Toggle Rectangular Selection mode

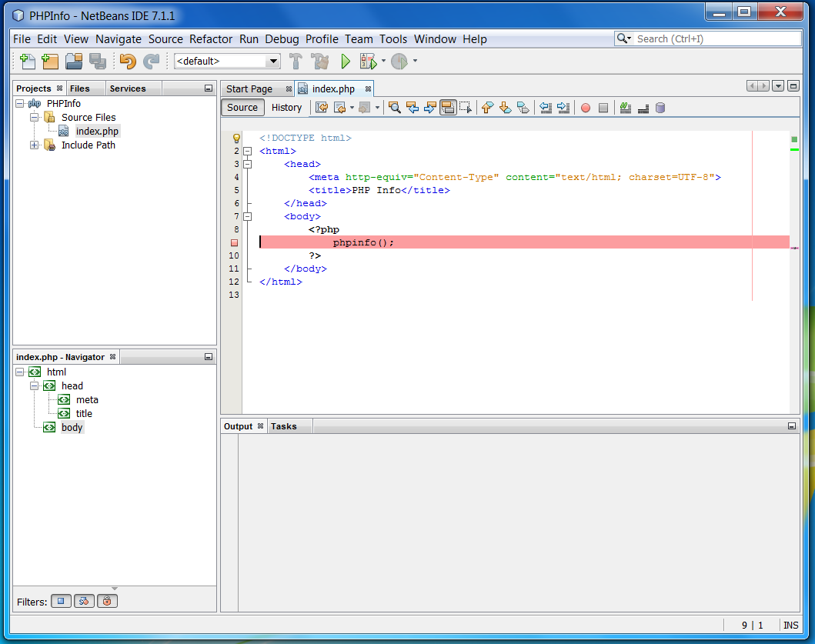[x=465, y=108]
